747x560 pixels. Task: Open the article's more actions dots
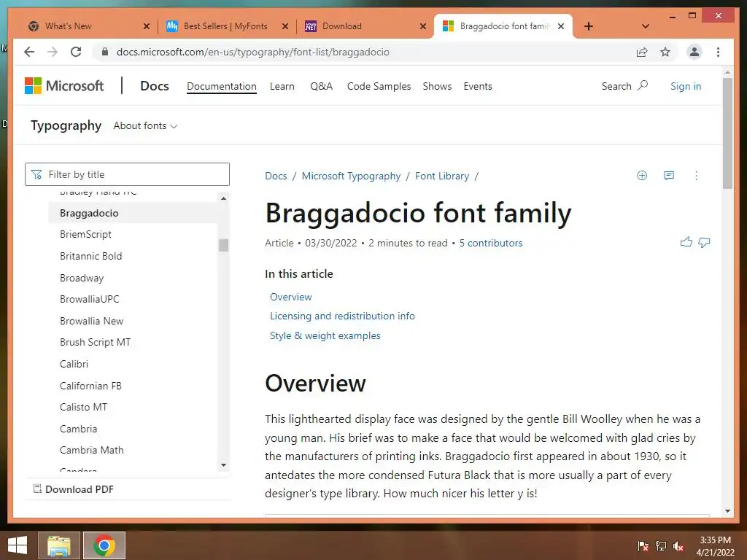coord(696,176)
